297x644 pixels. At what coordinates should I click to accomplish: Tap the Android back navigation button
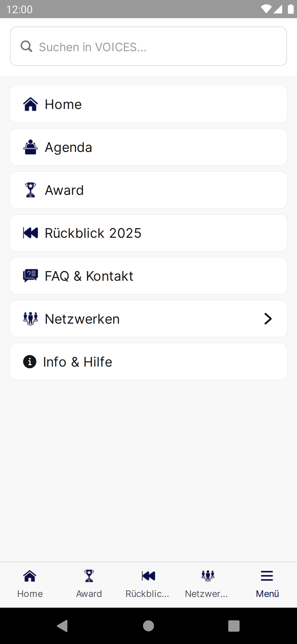point(63,626)
